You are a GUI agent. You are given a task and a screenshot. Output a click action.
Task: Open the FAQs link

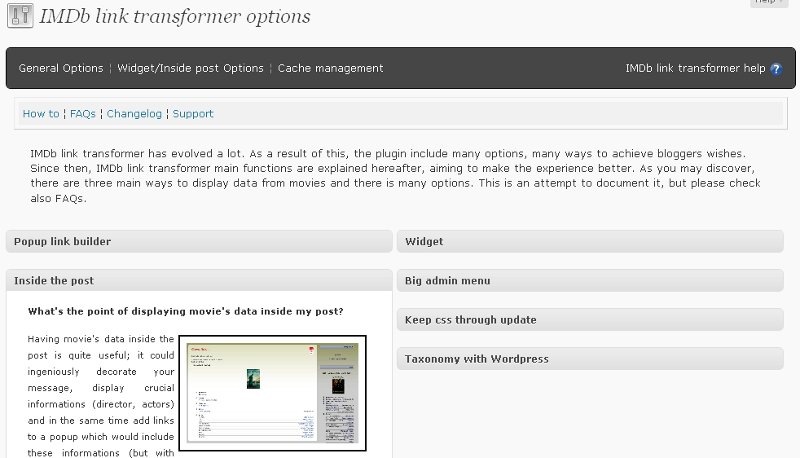83,114
